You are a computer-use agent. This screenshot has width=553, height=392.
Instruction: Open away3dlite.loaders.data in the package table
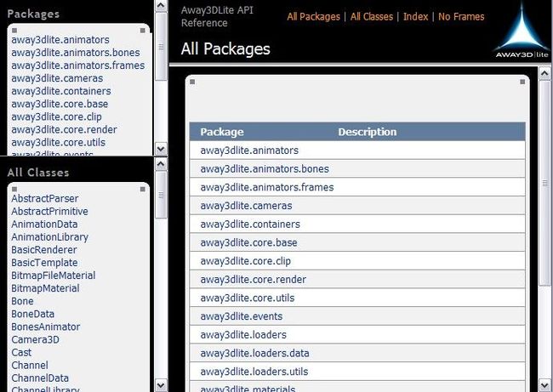(254, 353)
